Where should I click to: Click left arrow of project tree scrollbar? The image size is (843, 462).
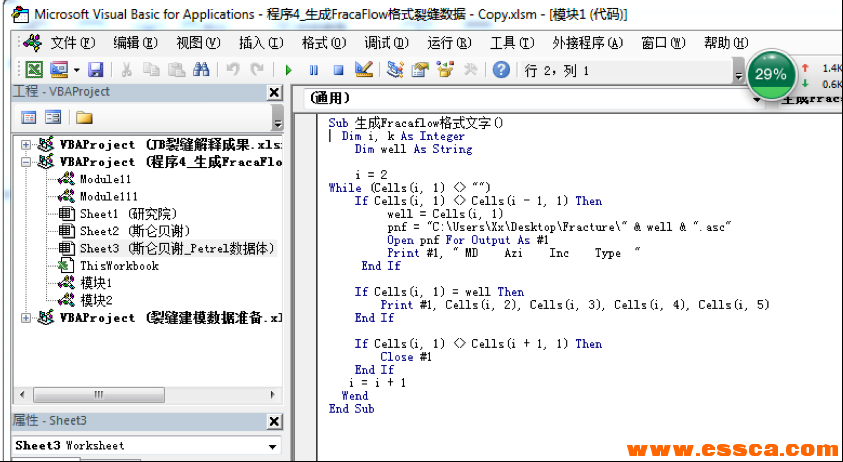(x=22, y=395)
